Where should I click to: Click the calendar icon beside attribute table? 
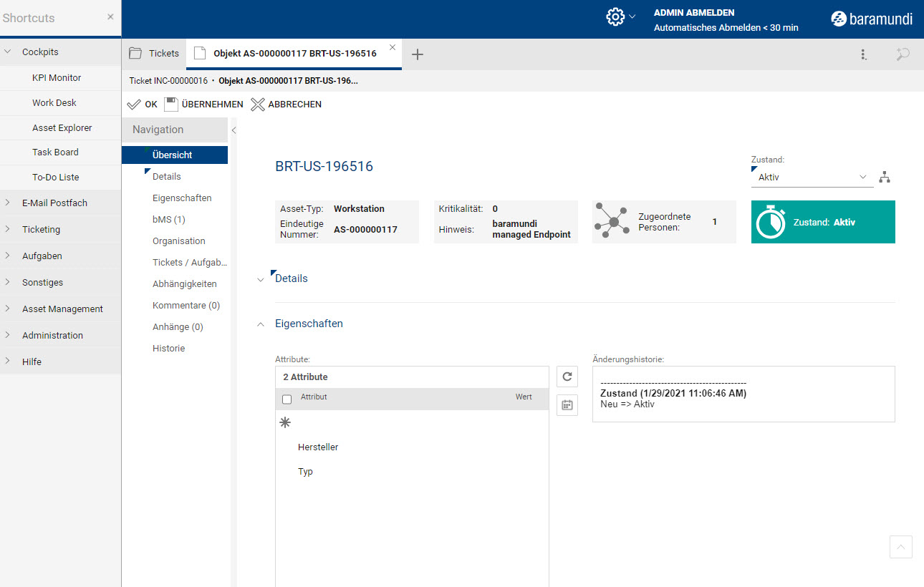coord(567,404)
